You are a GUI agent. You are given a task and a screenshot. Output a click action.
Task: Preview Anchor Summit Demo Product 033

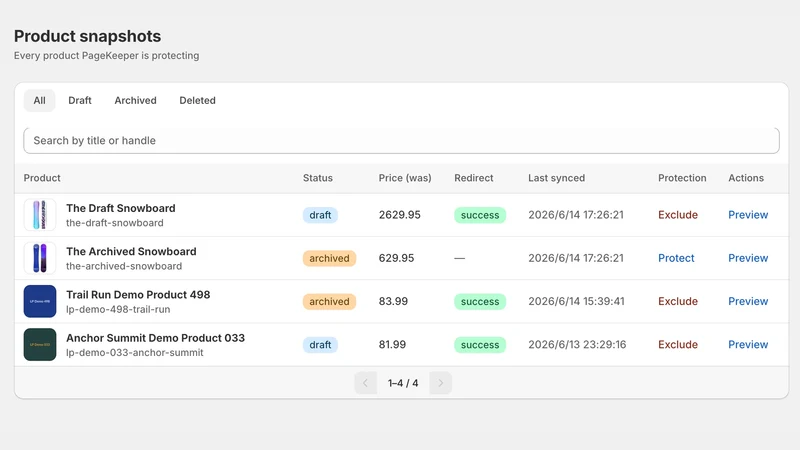tap(748, 344)
